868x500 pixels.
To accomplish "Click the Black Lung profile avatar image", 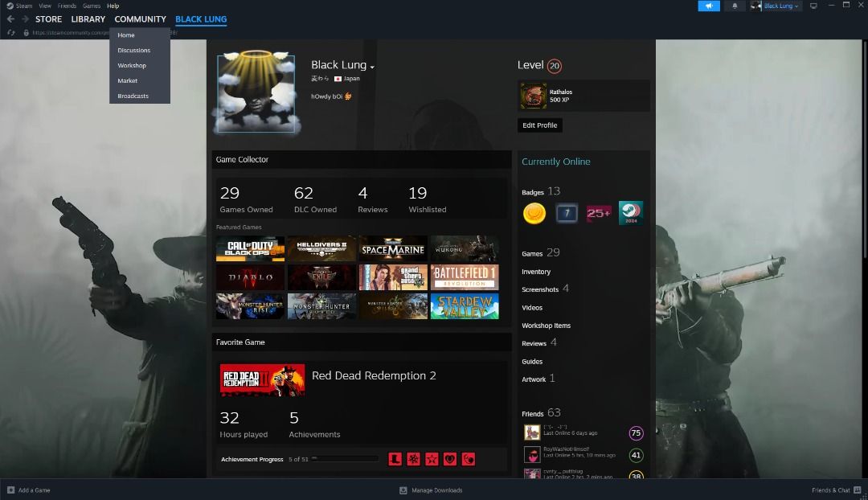I will tap(256, 93).
